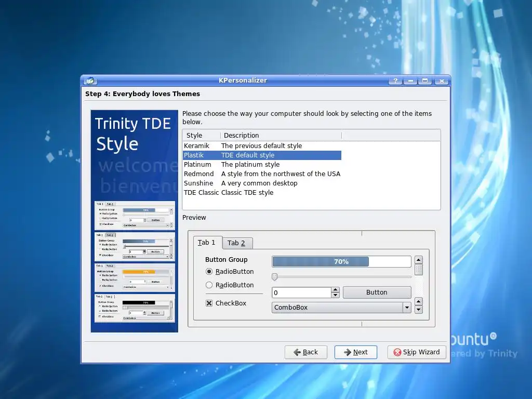Click the 70% progress bar
532x399 pixels.
(341, 262)
